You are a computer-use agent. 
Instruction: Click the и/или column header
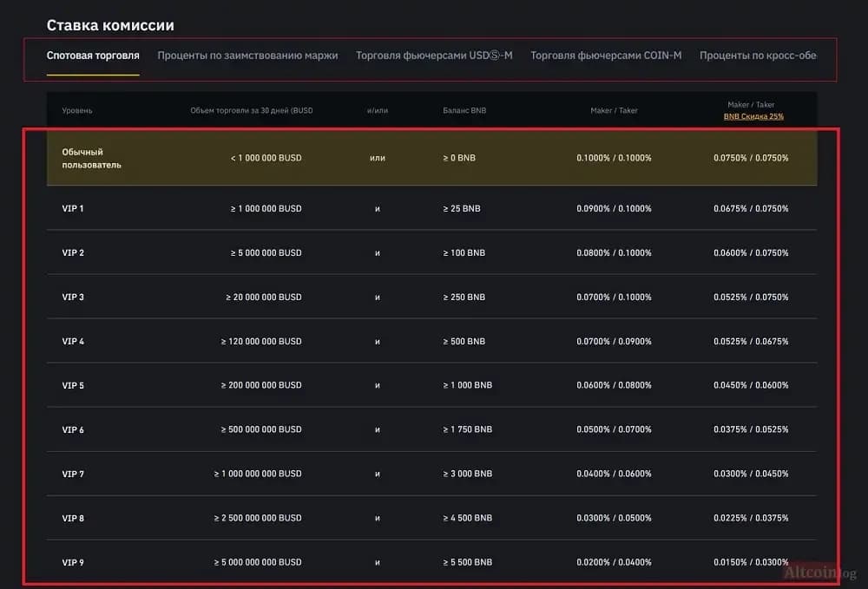377,110
